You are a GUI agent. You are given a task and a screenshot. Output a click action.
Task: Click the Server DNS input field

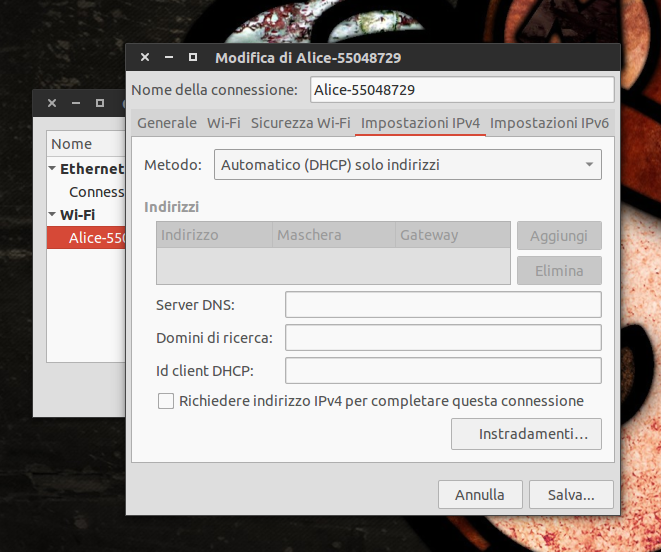pyautogui.click(x=443, y=304)
